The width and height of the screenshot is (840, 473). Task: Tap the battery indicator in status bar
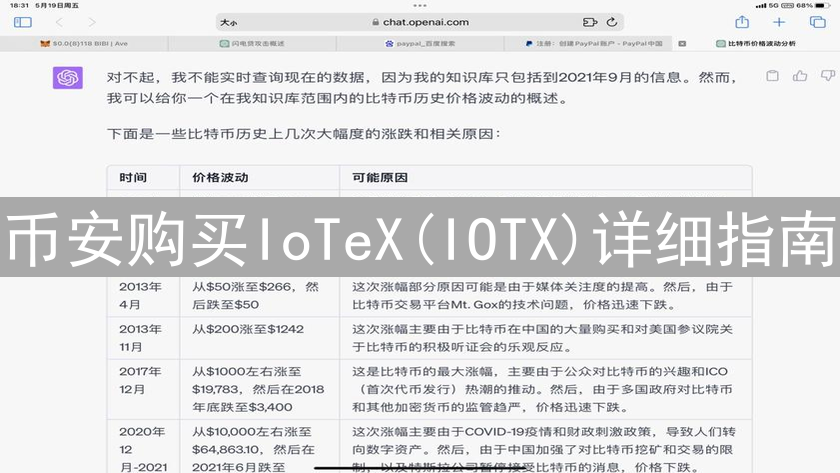(x=823, y=5)
